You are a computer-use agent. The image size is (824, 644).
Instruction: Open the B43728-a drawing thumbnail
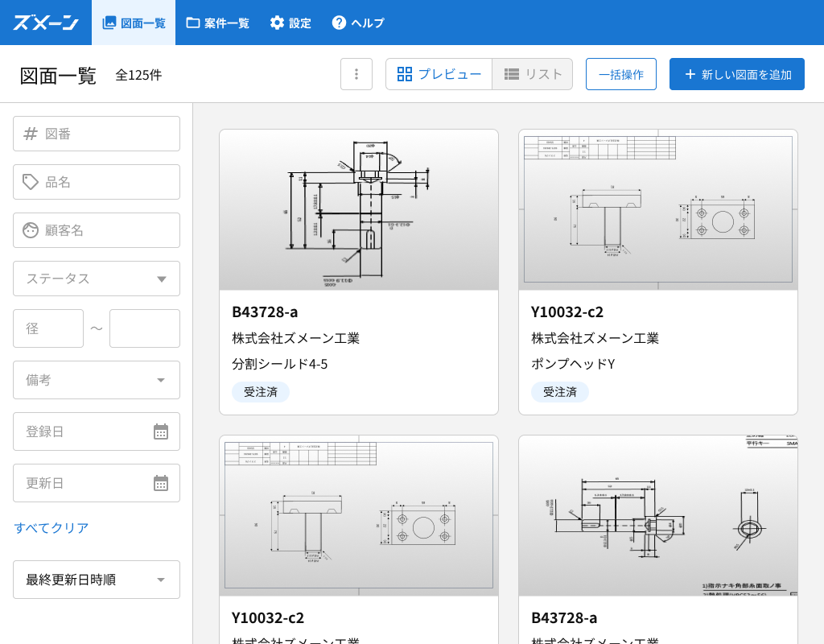click(359, 209)
